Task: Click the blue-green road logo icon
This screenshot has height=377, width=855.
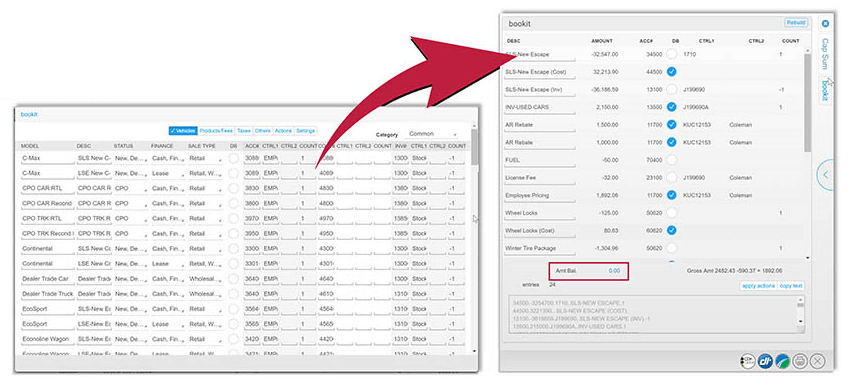Action: (x=782, y=360)
